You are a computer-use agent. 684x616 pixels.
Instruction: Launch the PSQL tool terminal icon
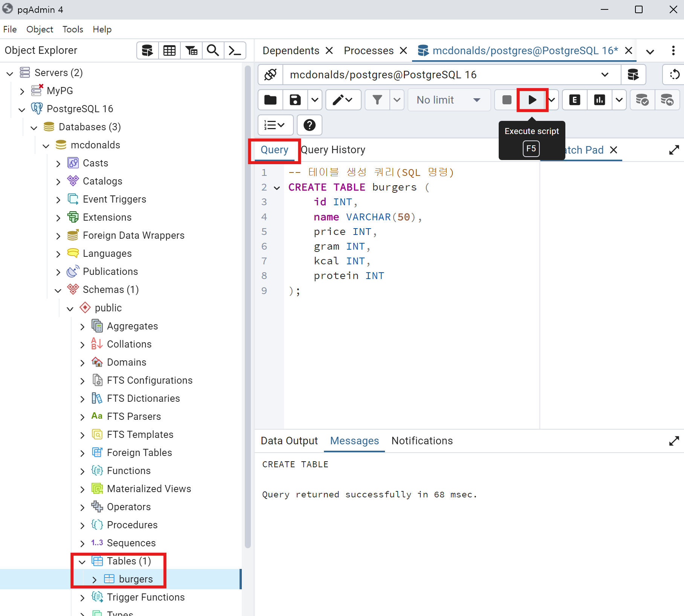(235, 50)
